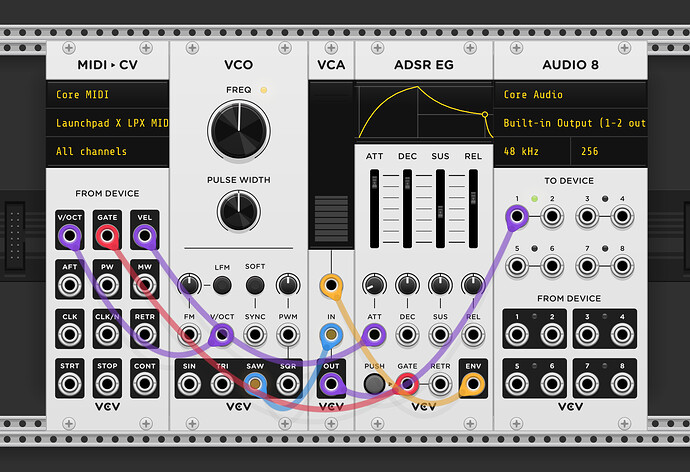Click the GATE output jack on MIDI-CV
This screenshot has width=690, height=472.
tap(107, 236)
